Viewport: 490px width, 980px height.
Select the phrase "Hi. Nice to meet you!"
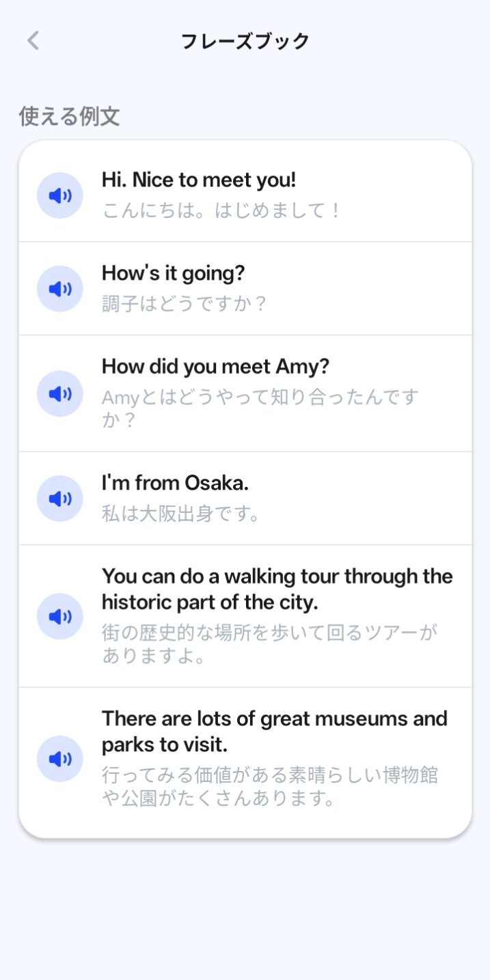199,180
